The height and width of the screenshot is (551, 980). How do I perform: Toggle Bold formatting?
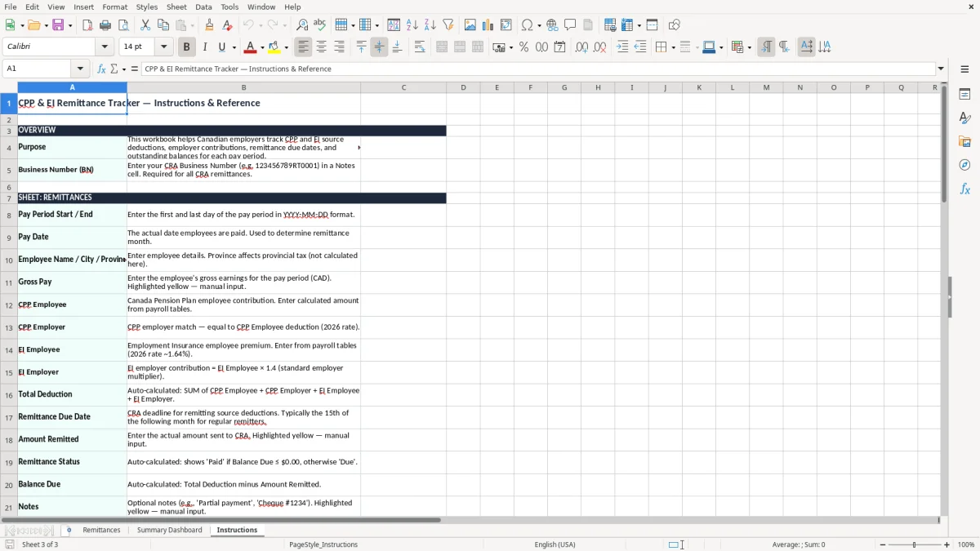[186, 47]
